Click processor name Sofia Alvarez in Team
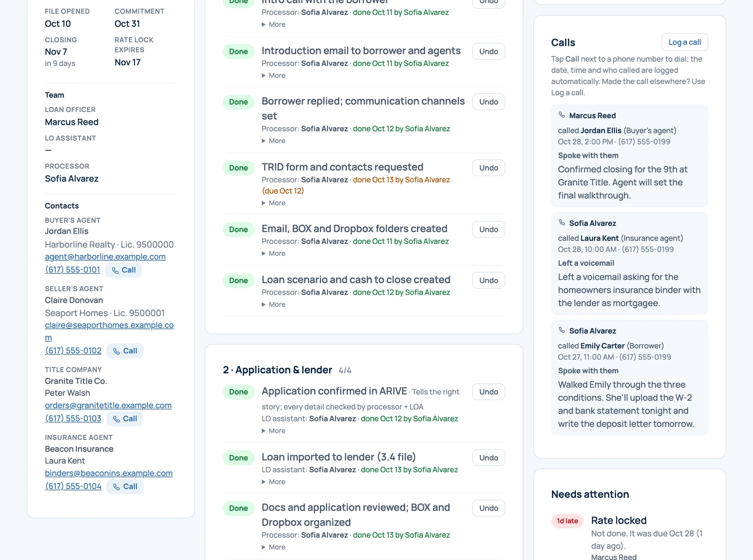753x560 pixels. [x=72, y=179]
